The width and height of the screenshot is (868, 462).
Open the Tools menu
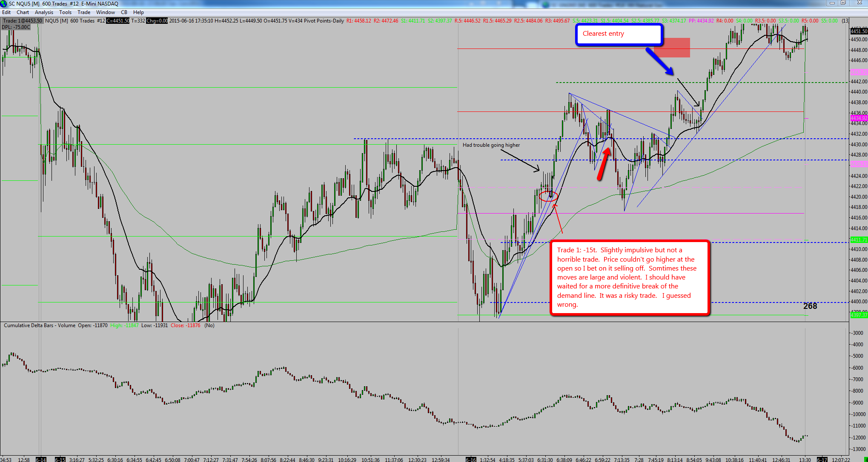(x=65, y=12)
